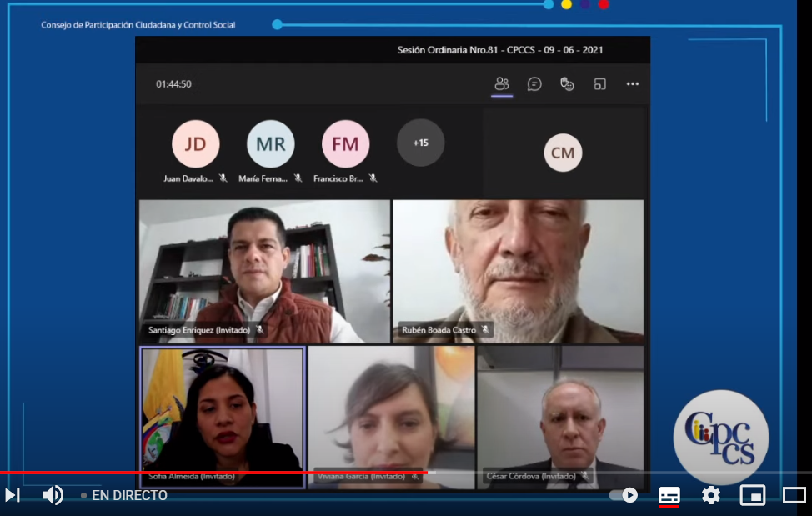Click the muted mic icon beside María Ferna...
Image resolution: width=812 pixels, height=516 pixels.
tap(298, 178)
